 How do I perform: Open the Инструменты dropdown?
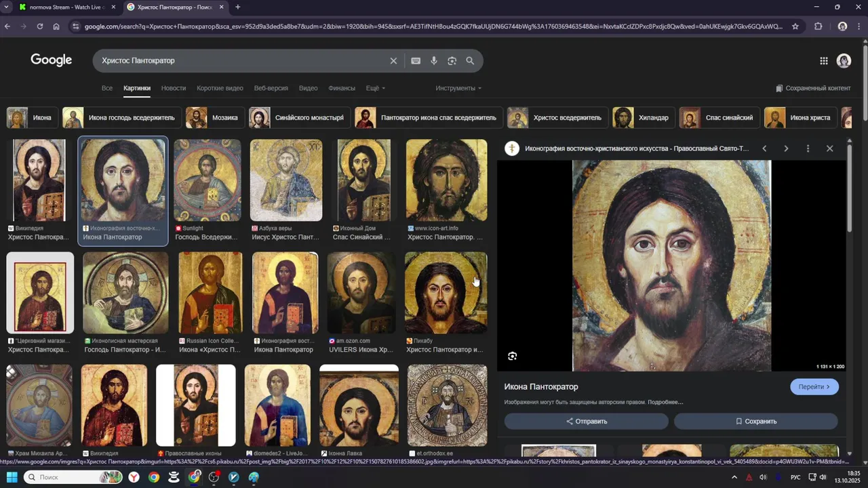tap(458, 88)
